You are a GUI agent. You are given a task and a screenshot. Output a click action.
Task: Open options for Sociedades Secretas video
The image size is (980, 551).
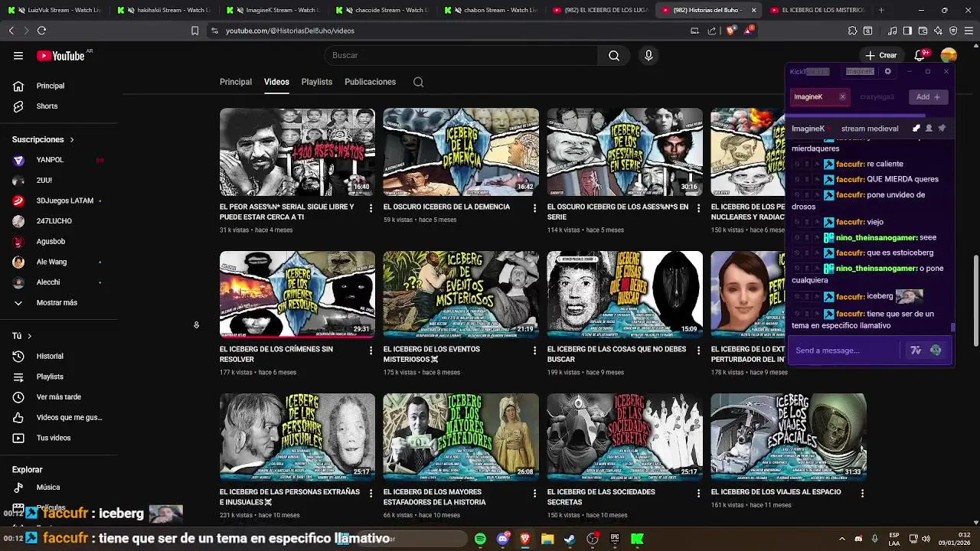point(698,494)
